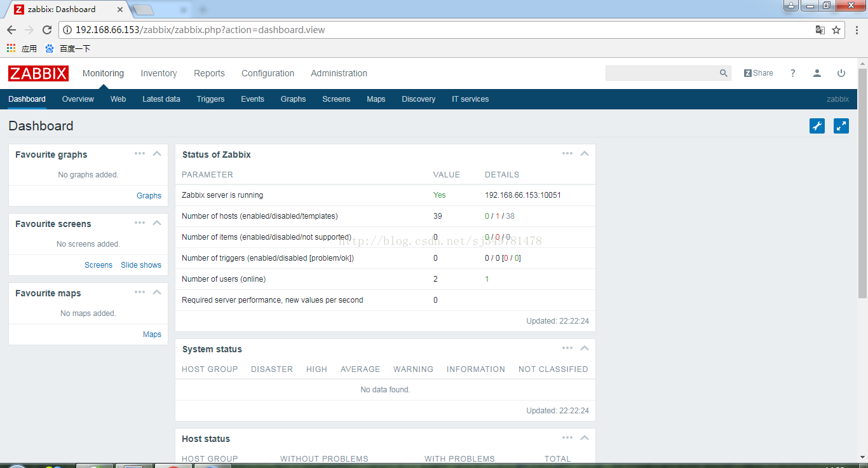Select the Dashboard submenu tab
Viewport: 868px width, 468px height.
pos(27,99)
